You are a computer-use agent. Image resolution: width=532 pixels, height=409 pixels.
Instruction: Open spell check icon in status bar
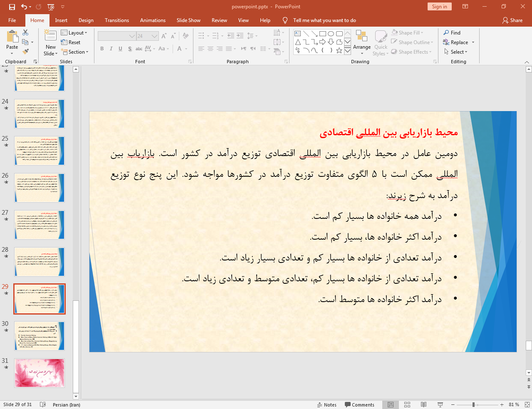tap(43, 404)
